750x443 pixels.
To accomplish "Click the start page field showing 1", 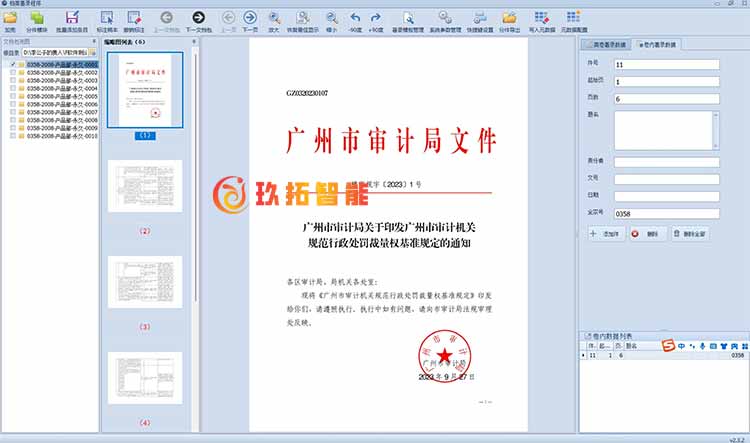I will (x=666, y=82).
